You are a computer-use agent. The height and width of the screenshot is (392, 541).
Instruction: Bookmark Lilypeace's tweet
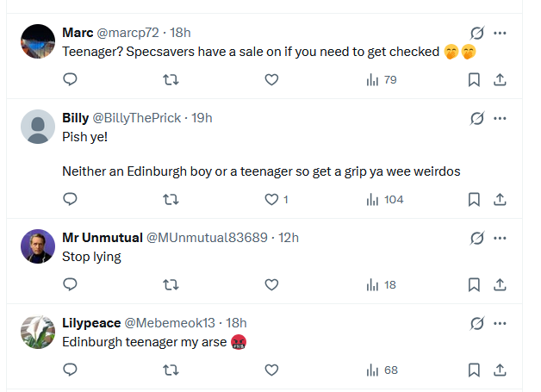[x=473, y=370]
